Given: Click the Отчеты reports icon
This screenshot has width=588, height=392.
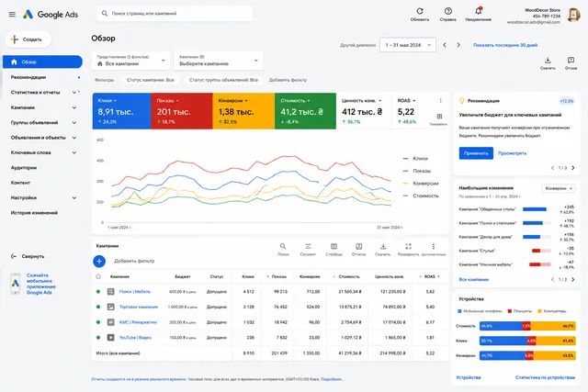Looking at the screenshot, I should click(359, 246).
